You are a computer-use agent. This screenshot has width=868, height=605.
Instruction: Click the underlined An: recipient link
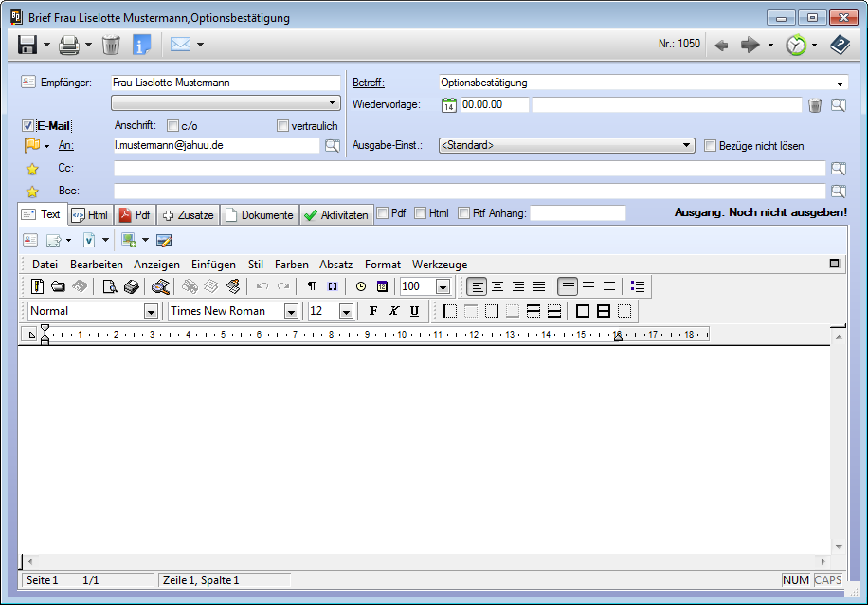(x=66, y=146)
